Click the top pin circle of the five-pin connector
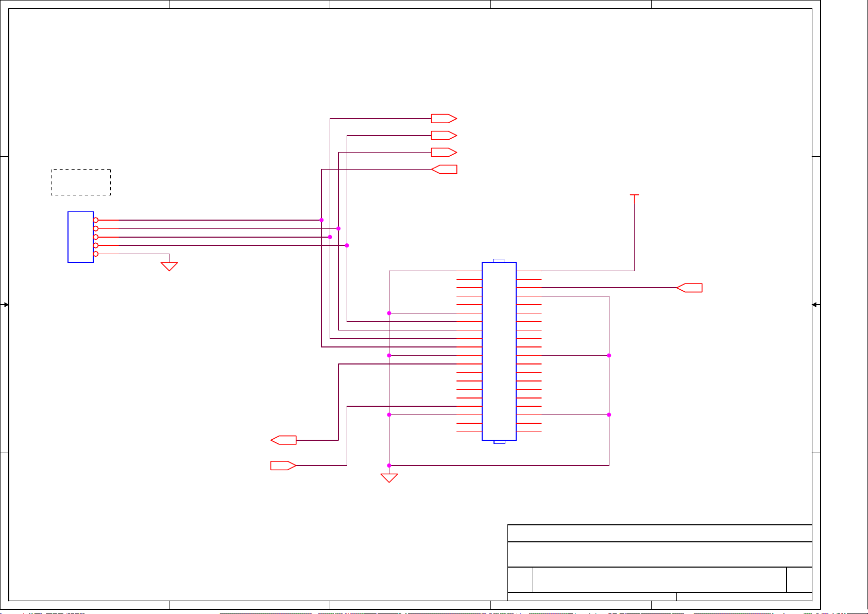The image size is (868, 614). click(96, 220)
